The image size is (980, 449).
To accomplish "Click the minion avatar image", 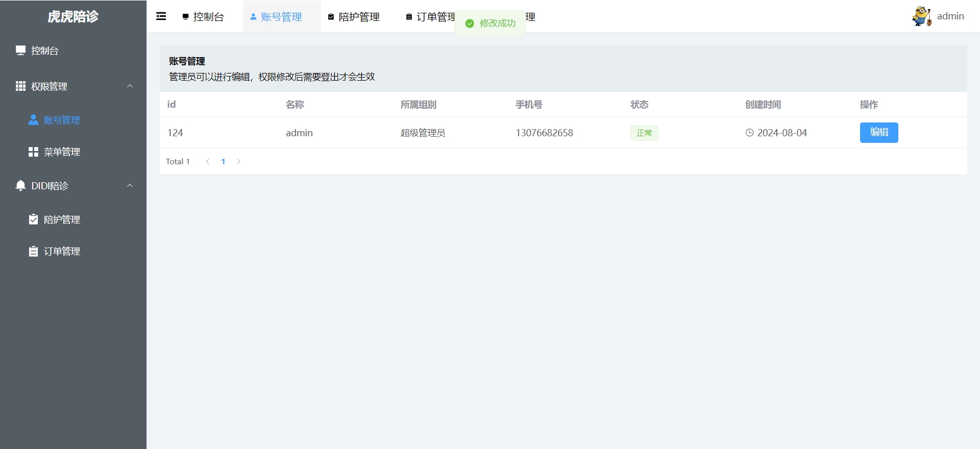I will 921,16.
